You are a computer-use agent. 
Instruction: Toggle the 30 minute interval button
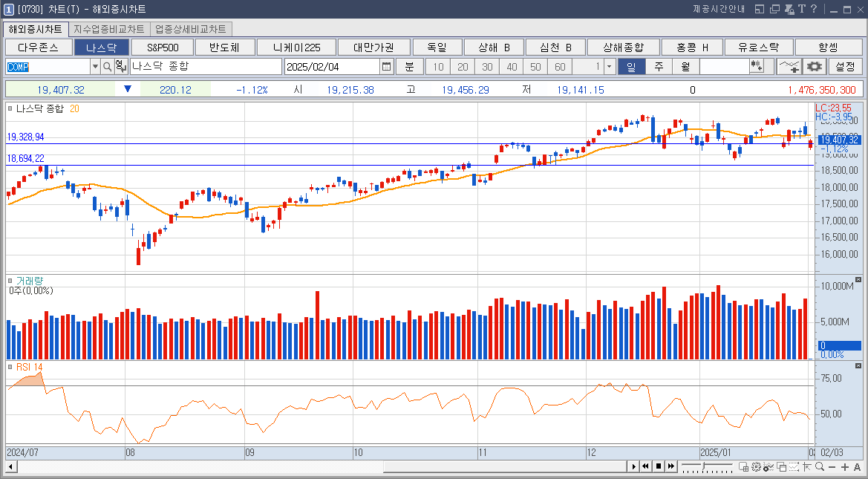point(487,67)
